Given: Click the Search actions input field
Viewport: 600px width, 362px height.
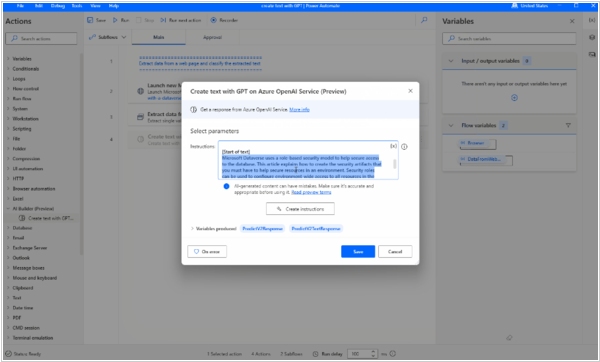Looking at the screenshot, I should click(x=41, y=39).
